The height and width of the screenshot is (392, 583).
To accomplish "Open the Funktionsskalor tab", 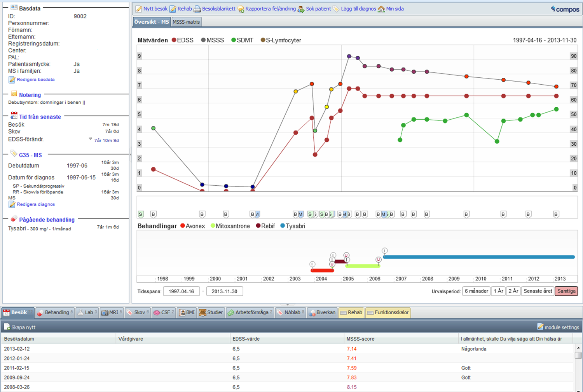I will (x=388, y=312).
